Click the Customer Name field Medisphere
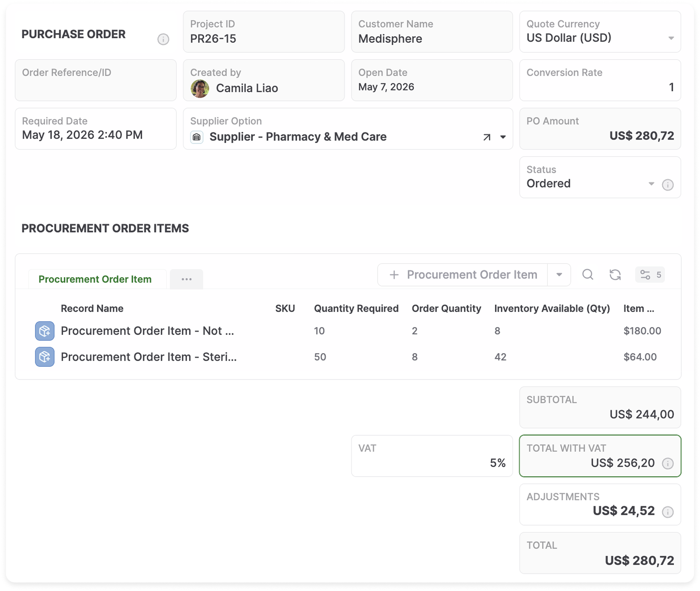This screenshot has height=591, width=700. click(x=432, y=32)
